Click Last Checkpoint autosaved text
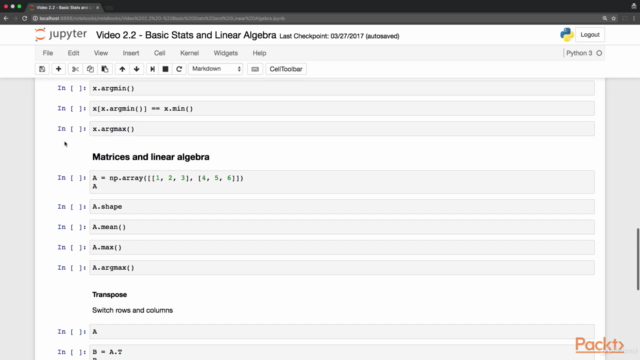640x360 pixels. (339, 36)
